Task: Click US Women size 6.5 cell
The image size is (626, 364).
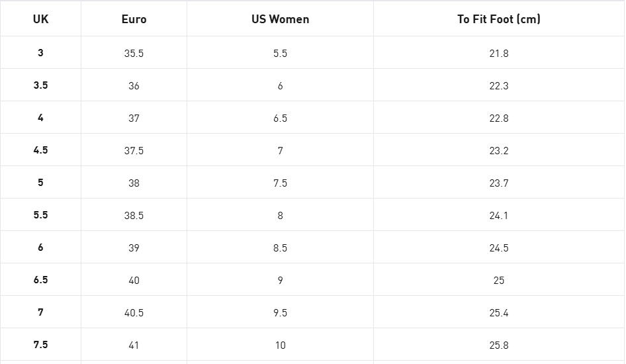Action: coord(280,118)
